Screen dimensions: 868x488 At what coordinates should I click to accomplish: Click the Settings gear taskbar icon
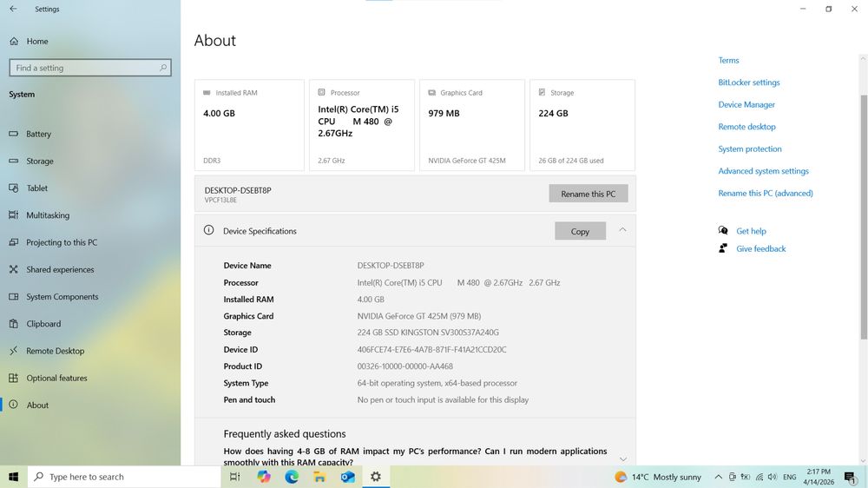click(x=376, y=477)
